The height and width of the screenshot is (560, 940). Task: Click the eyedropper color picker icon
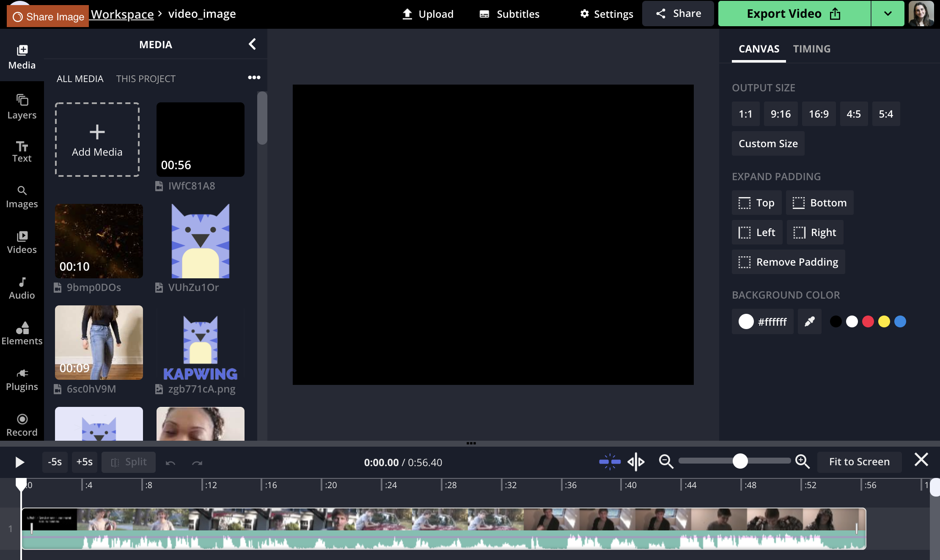coord(809,321)
